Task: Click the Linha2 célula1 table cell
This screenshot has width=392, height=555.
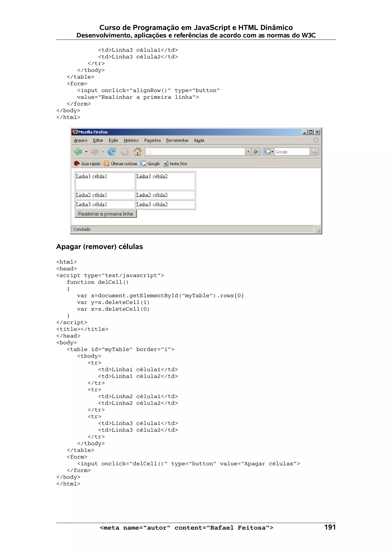Action: click(x=105, y=195)
